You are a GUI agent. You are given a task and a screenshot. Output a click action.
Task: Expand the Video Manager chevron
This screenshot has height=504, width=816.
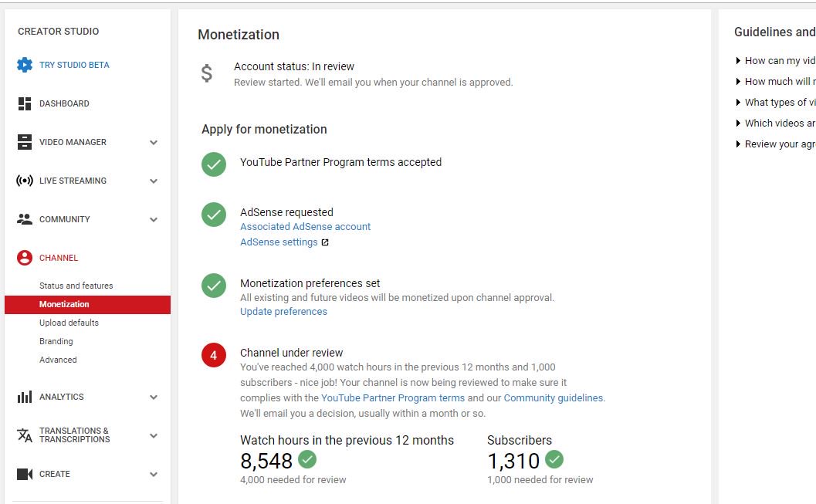[154, 143]
